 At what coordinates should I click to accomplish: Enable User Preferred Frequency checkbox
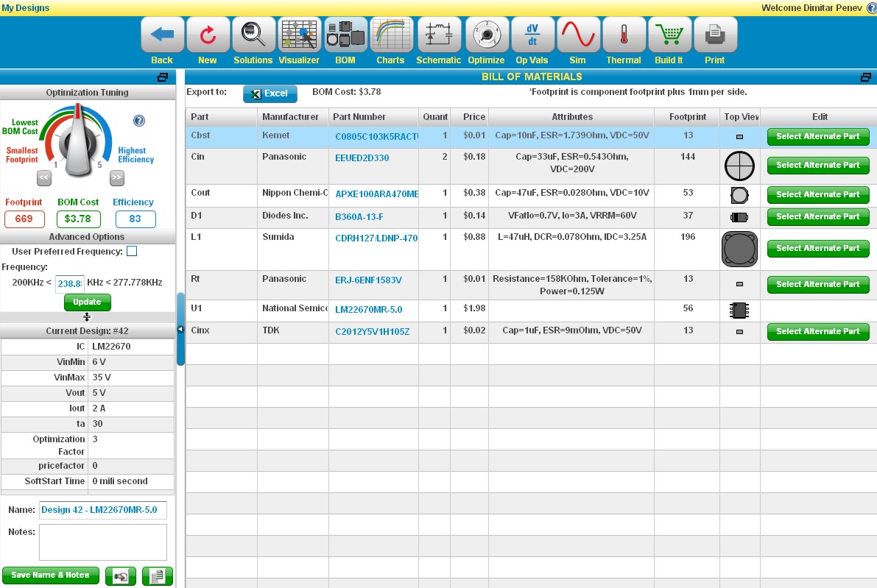tap(132, 252)
